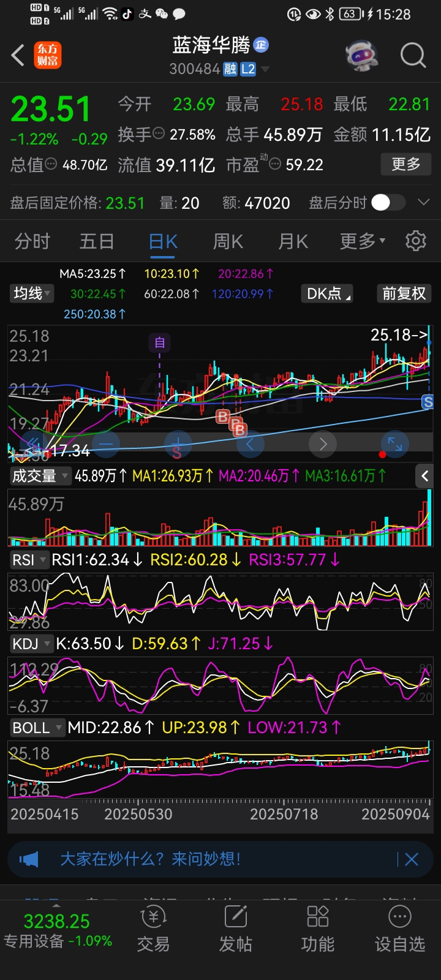Switch to 月K tab
Screen dimensions: 441x980
point(293,241)
